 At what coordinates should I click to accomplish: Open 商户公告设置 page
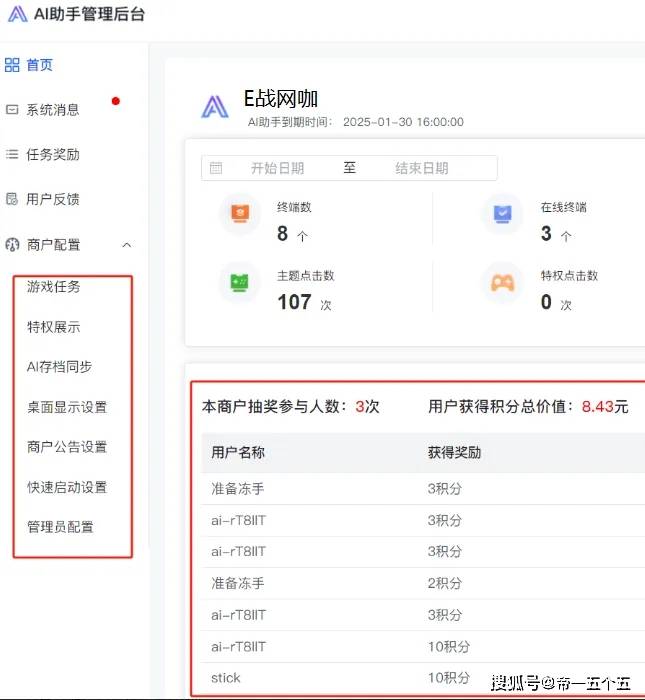67,447
